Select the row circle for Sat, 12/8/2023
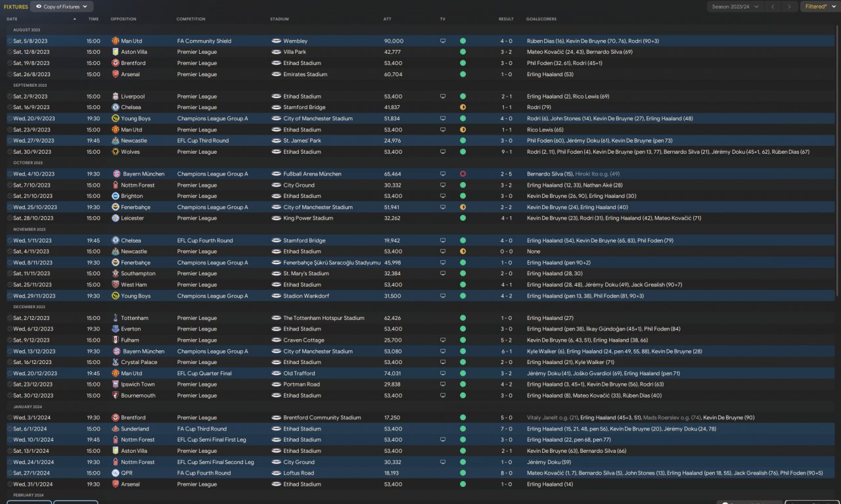841x504 pixels. [x=10, y=52]
